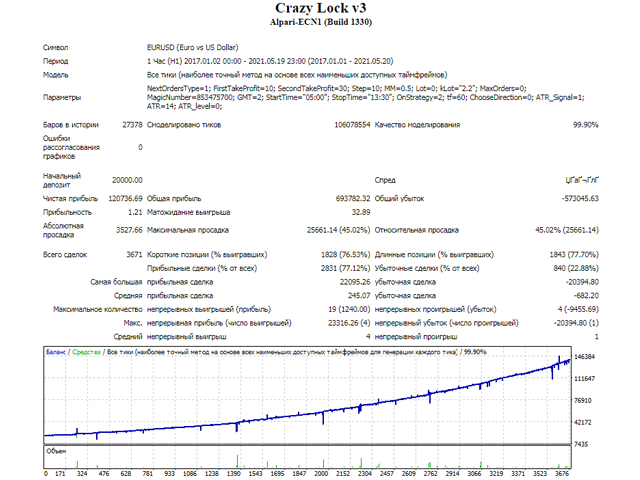Viewport: 640px width, 480px height.
Task: Select the profit factor value 1.21
Action: (x=134, y=212)
